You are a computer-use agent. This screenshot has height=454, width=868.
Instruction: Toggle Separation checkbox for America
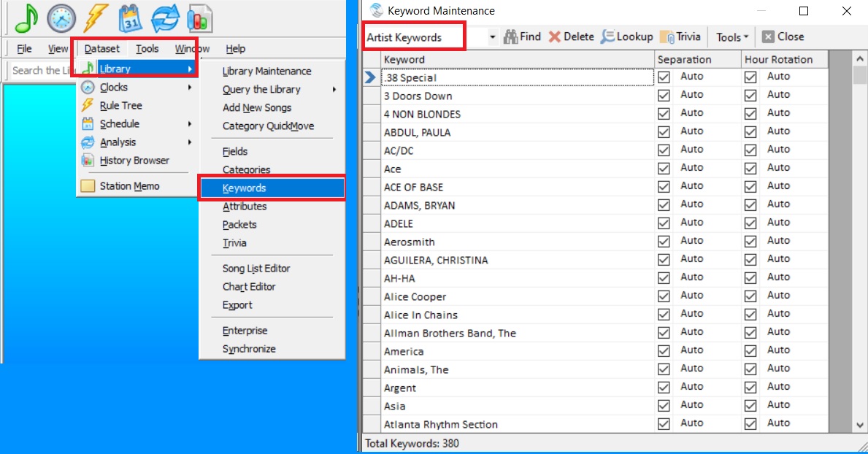pyautogui.click(x=664, y=351)
